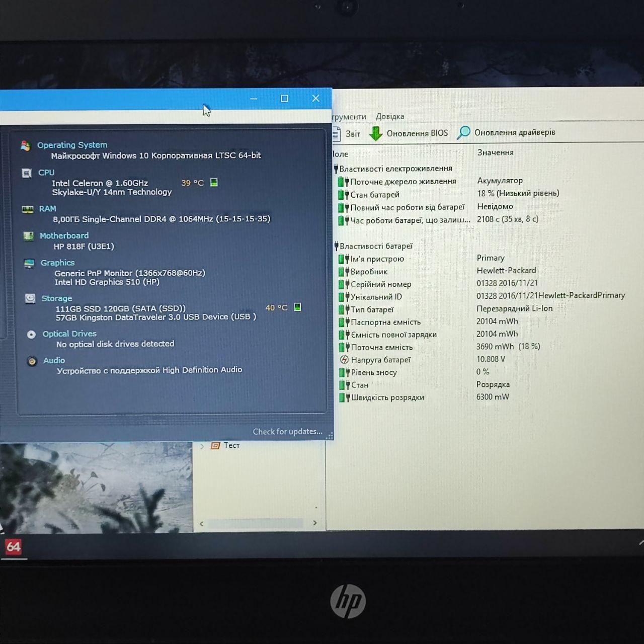Click the Audio speaker icon in Speccy

pyautogui.click(x=32, y=361)
